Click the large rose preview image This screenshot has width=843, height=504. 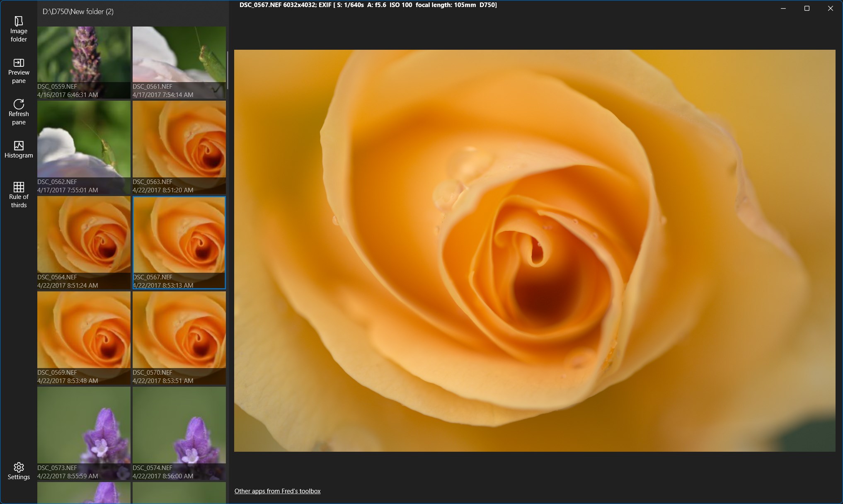[535, 250]
